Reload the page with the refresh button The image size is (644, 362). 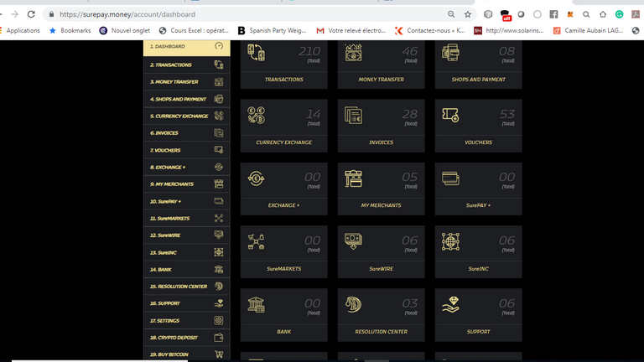point(31,14)
